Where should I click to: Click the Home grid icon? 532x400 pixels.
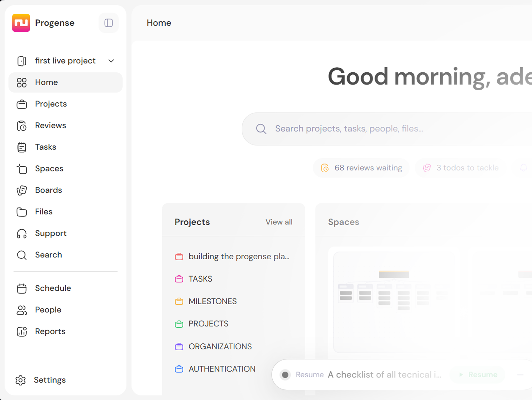tap(22, 82)
